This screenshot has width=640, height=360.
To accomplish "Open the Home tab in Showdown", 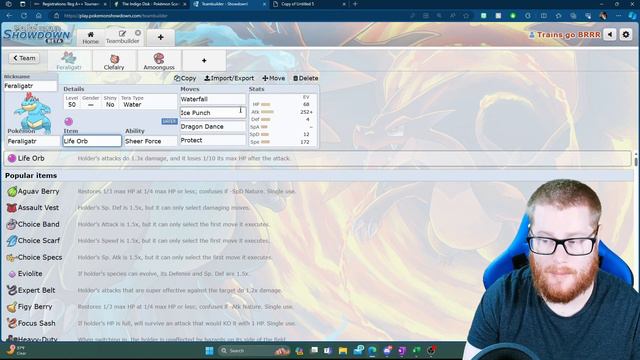I will coord(90,37).
